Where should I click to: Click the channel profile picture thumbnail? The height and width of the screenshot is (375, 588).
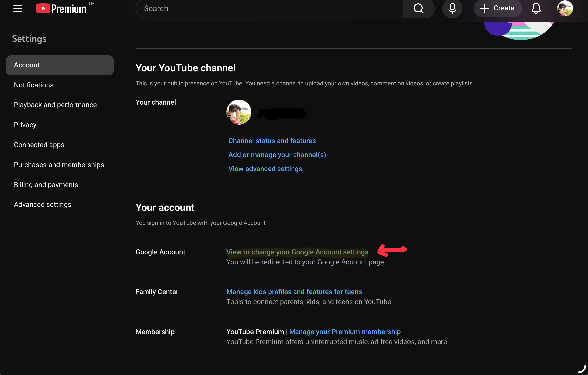click(239, 112)
